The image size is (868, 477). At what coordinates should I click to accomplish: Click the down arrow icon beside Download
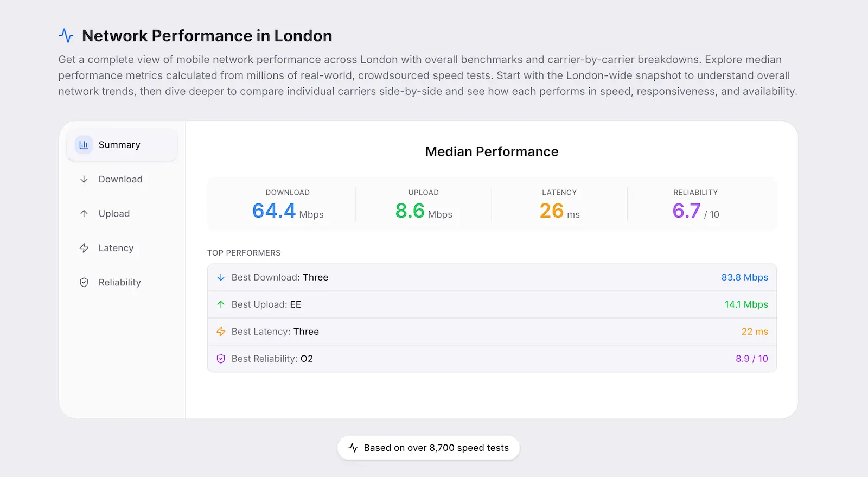tap(84, 179)
